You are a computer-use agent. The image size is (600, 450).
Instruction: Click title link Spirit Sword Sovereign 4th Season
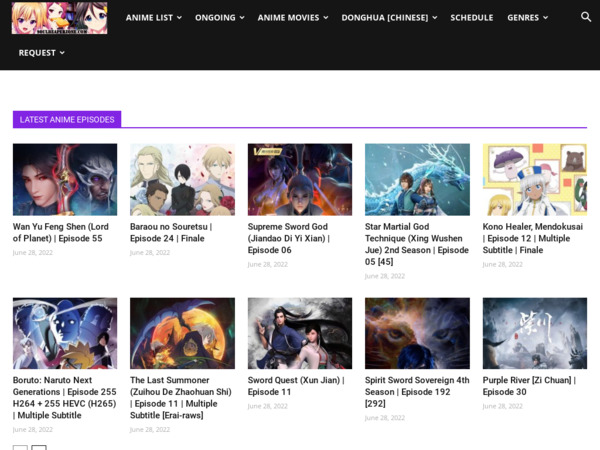[x=417, y=392]
